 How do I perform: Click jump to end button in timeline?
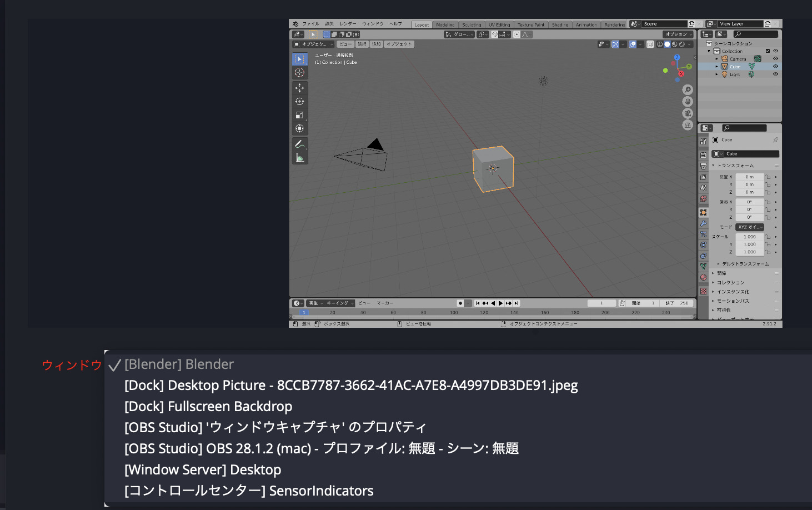(517, 303)
